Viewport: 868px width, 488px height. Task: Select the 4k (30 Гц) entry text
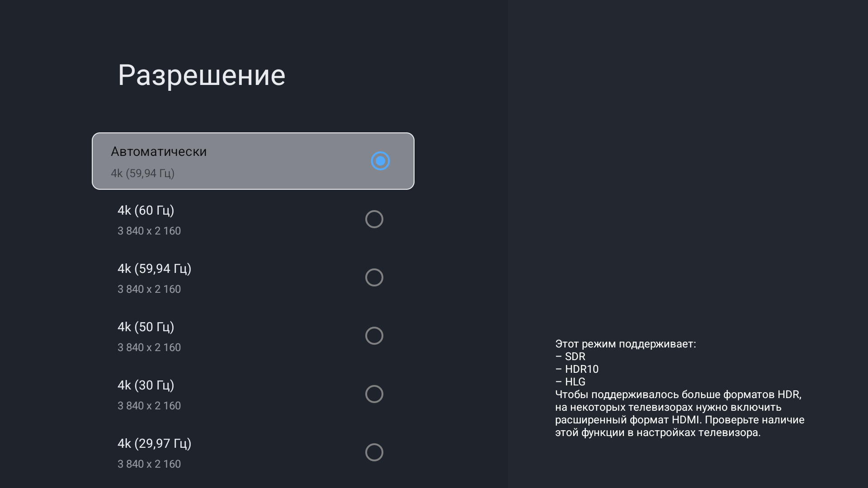click(146, 385)
